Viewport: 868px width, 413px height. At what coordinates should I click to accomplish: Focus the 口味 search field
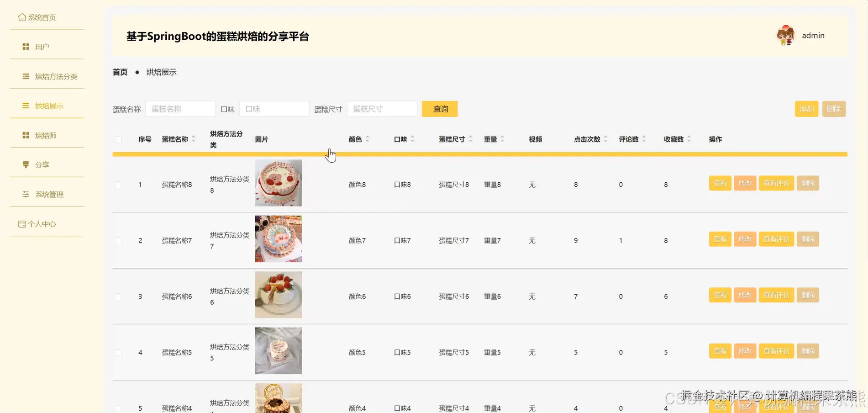(274, 109)
